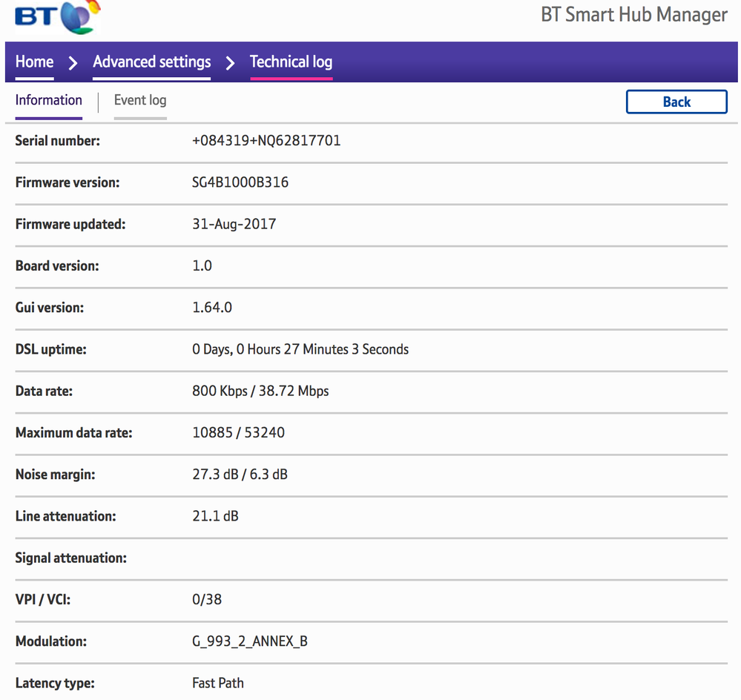
Task: Click noise margin 27.3 dB / 6.3 dB
Action: [x=240, y=475]
